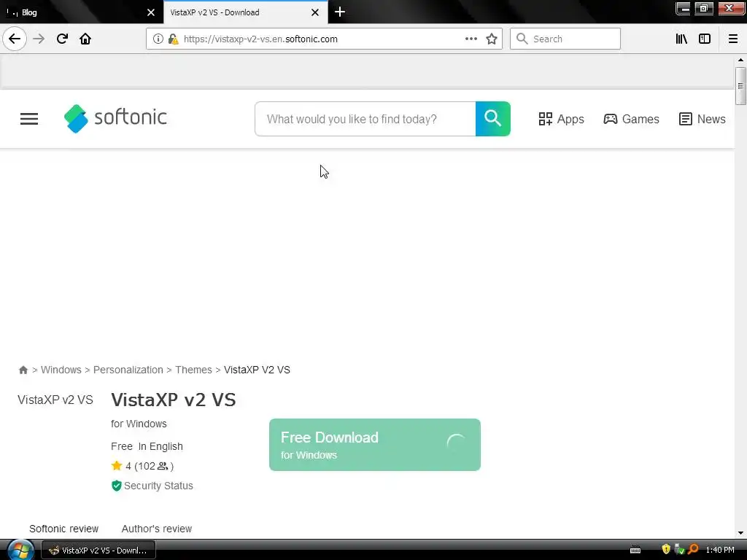Switch to Author's review tab
This screenshot has height=560, width=747.
(157, 529)
